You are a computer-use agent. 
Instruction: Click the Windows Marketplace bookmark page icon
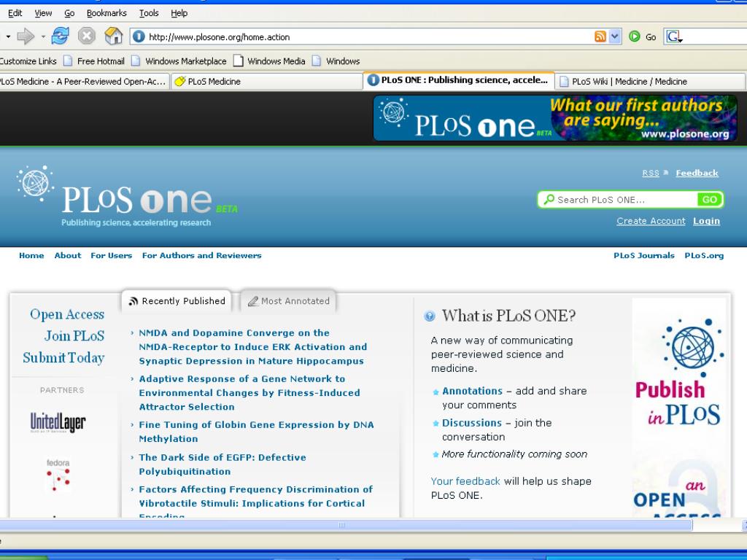(x=136, y=61)
